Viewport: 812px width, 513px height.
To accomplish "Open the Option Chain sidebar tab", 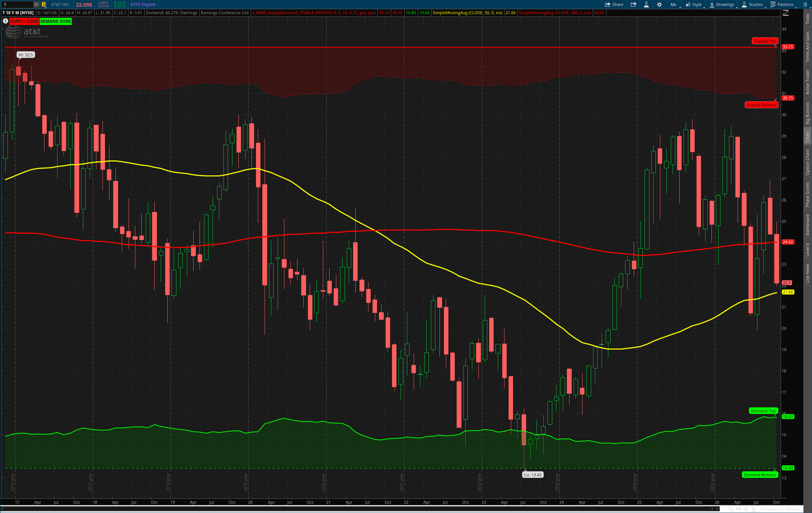I will (x=807, y=162).
